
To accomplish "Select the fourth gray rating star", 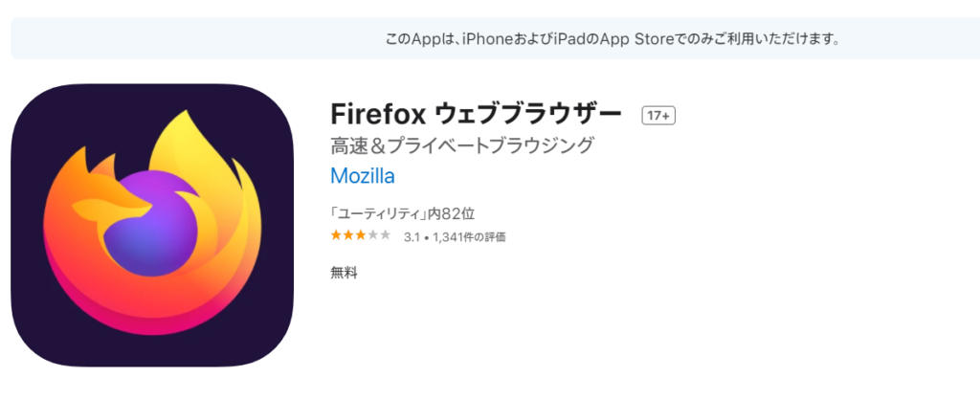I will point(373,235).
